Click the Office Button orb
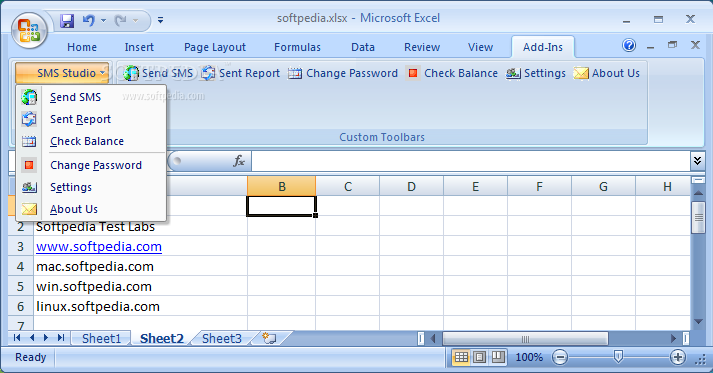 click(x=29, y=30)
